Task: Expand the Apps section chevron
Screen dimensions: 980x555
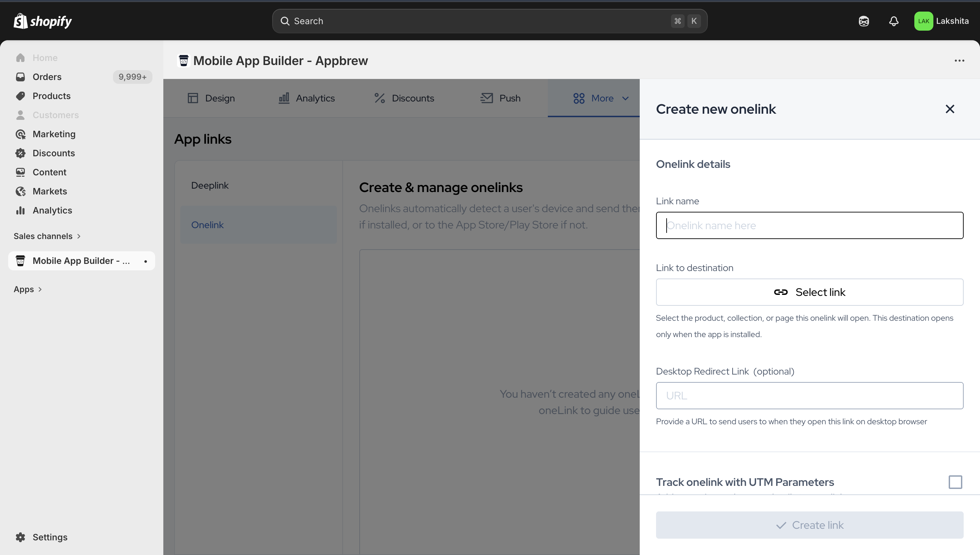Action: click(40, 289)
